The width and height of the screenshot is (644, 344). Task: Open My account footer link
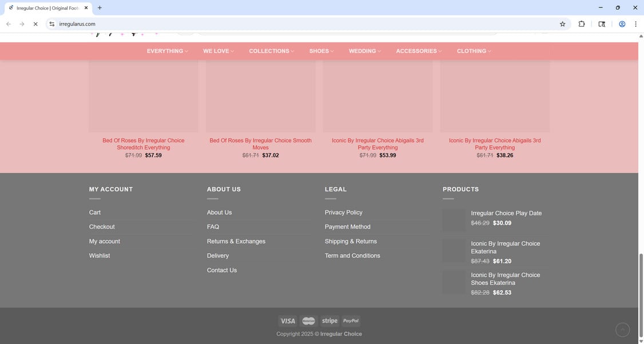click(x=105, y=241)
